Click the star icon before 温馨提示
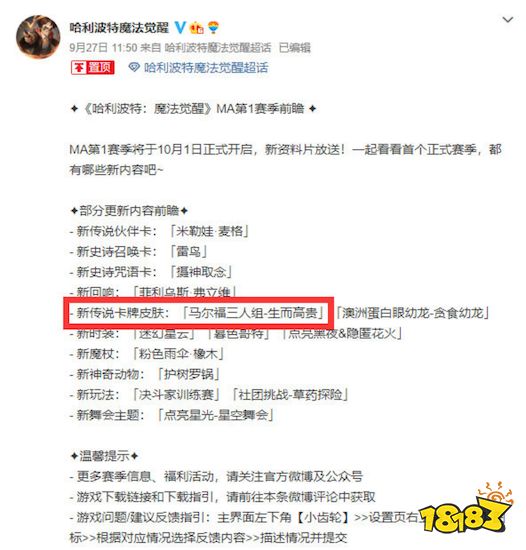The image size is (526, 550). 74,456
